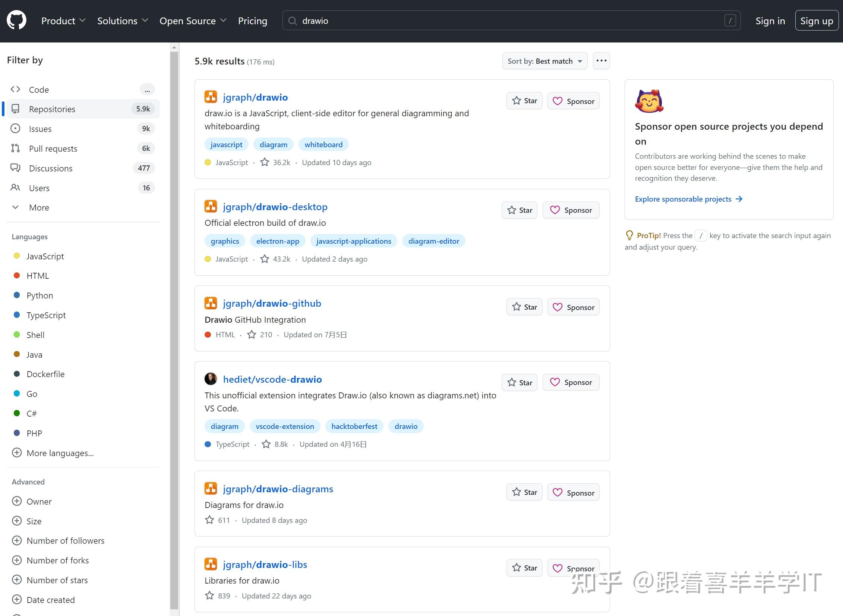Click the slash key shortcut icon in search bar

[x=730, y=20]
